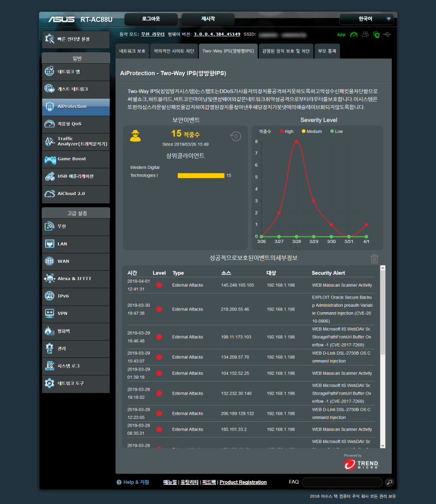
Task: Open Wireless settings icon
Action: 50,226
